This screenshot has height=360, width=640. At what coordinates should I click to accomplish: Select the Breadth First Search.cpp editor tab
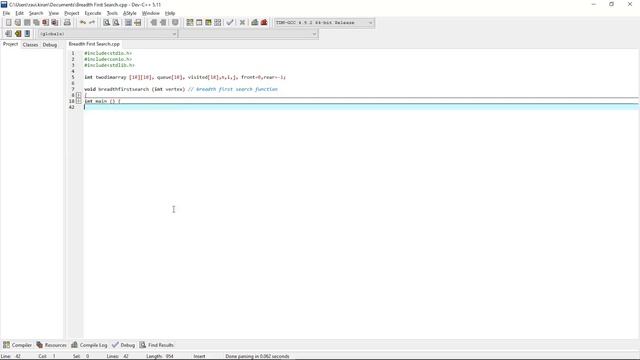click(94, 44)
